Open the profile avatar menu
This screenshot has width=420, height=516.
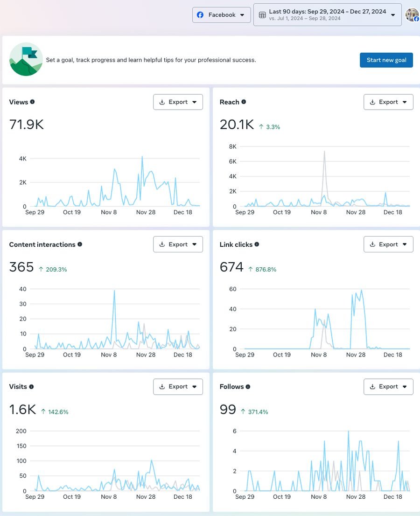point(412,15)
